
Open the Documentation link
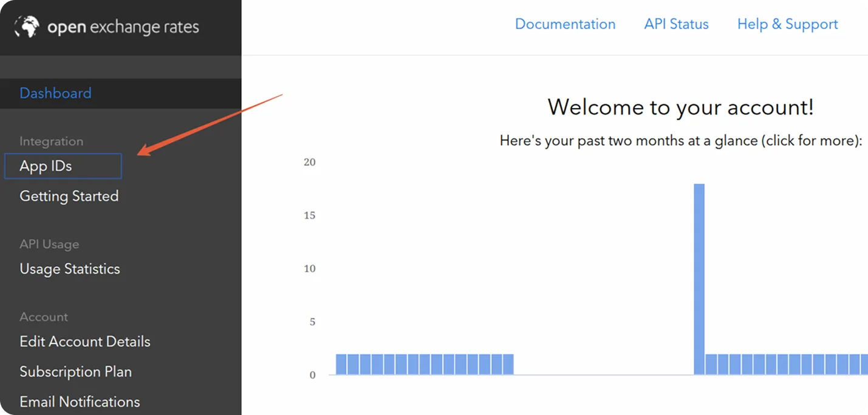(565, 24)
